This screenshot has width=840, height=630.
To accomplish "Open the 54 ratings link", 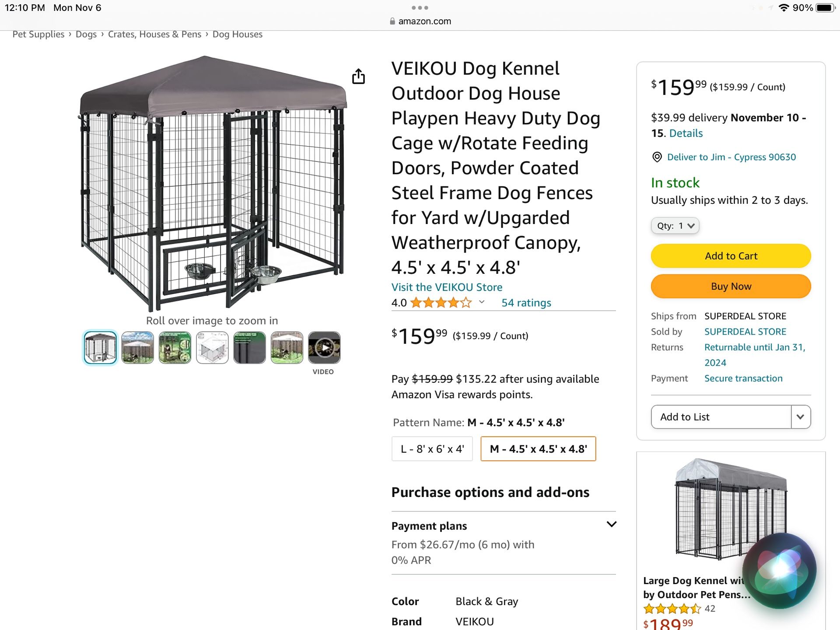I will 526,302.
